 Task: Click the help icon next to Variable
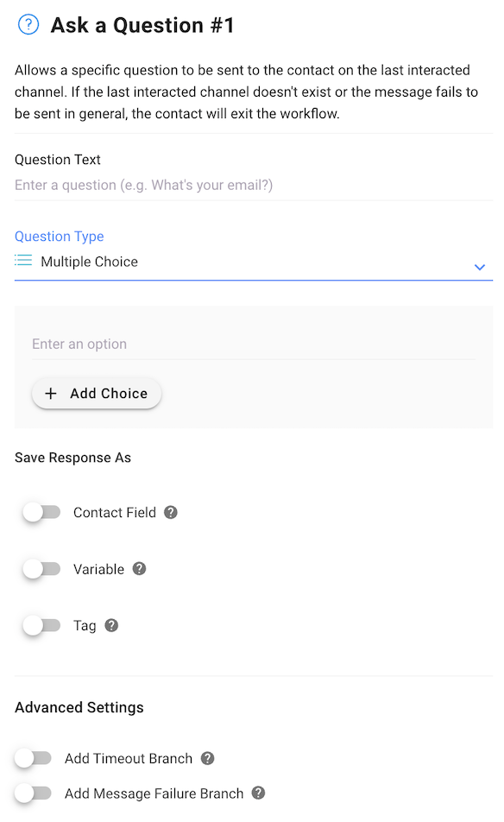tap(139, 569)
